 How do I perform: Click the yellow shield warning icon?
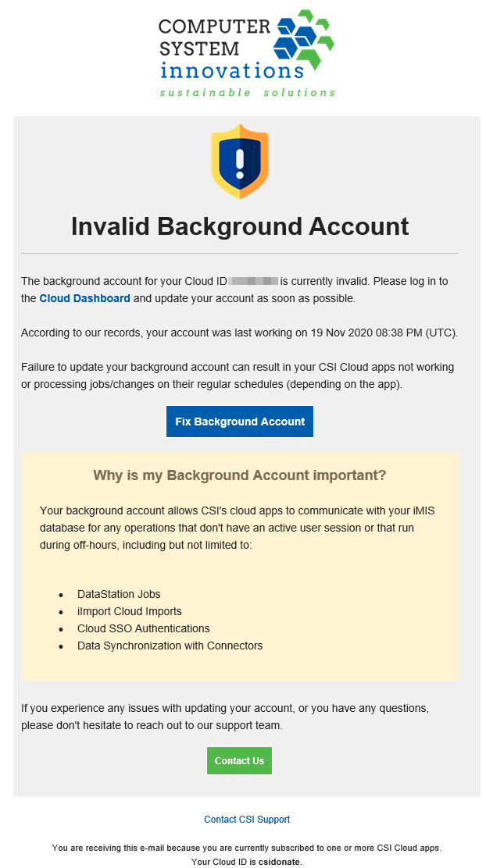tap(240, 162)
